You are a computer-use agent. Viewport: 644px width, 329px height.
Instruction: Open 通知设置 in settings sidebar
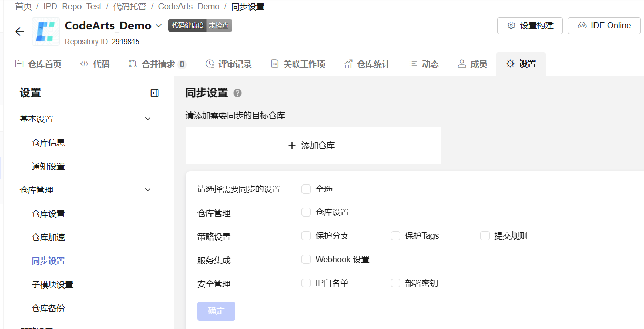(x=48, y=167)
